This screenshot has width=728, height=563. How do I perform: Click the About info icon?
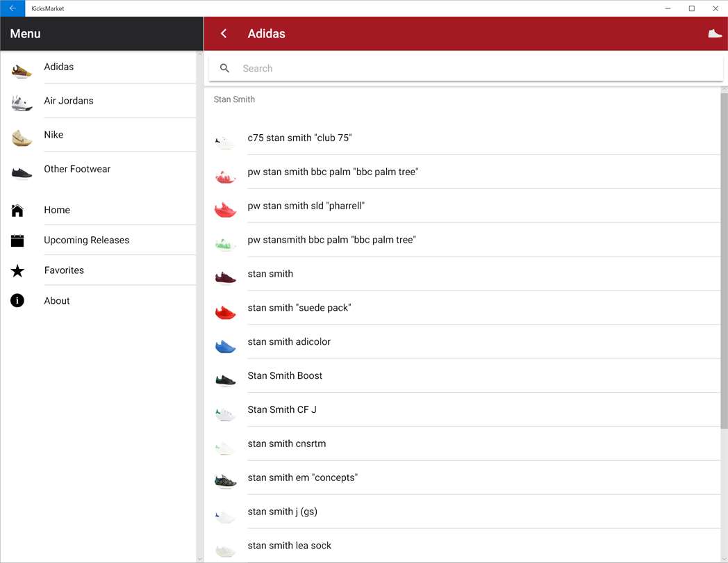click(x=17, y=300)
